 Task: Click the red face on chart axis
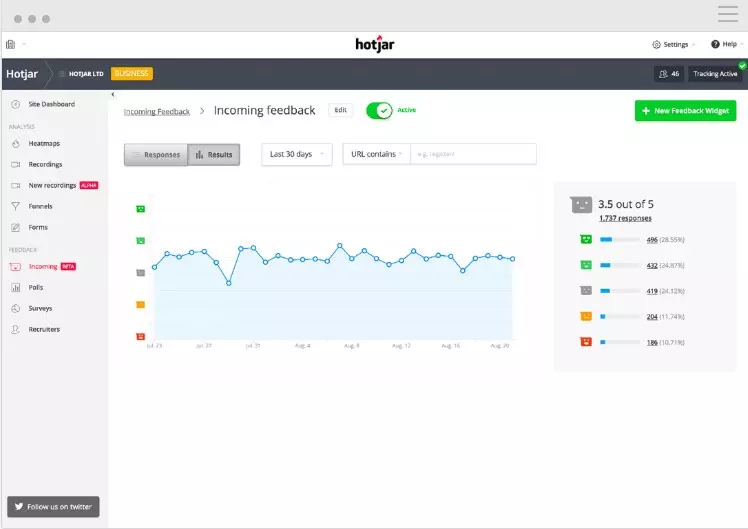pyautogui.click(x=140, y=337)
